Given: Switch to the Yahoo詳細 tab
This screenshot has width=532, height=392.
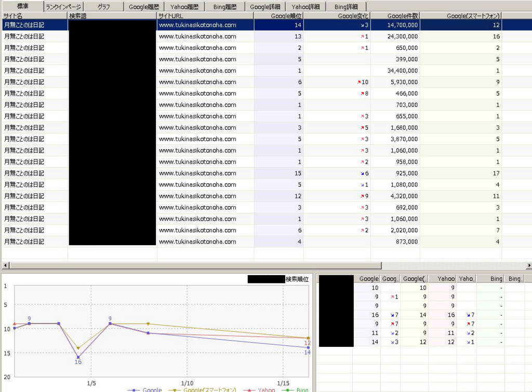Looking at the screenshot, I should point(305,7).
